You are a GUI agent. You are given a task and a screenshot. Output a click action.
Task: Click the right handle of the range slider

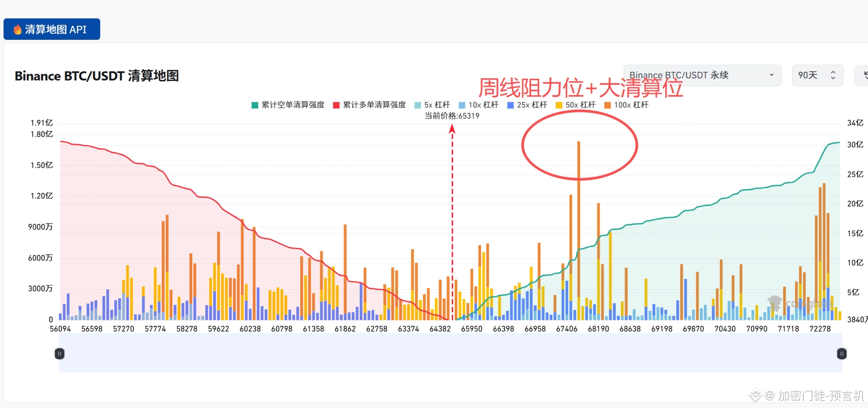tap(842, 353)
